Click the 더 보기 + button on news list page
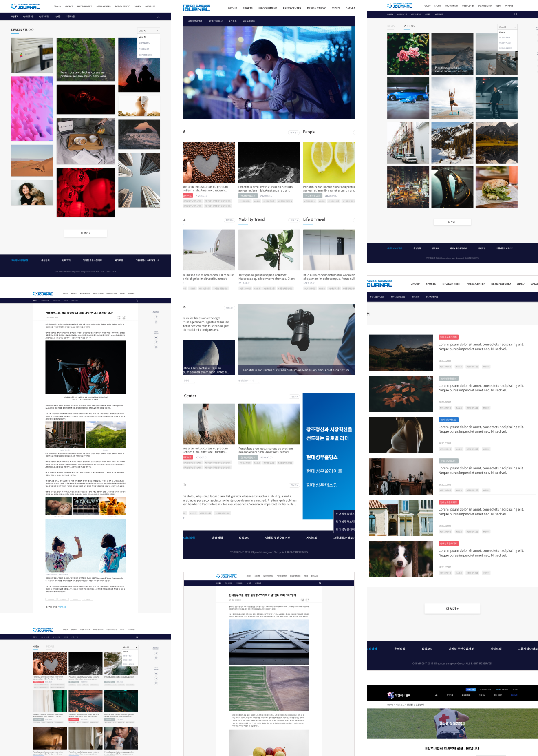Screen dimensions: 538x756 click(452, 609)
